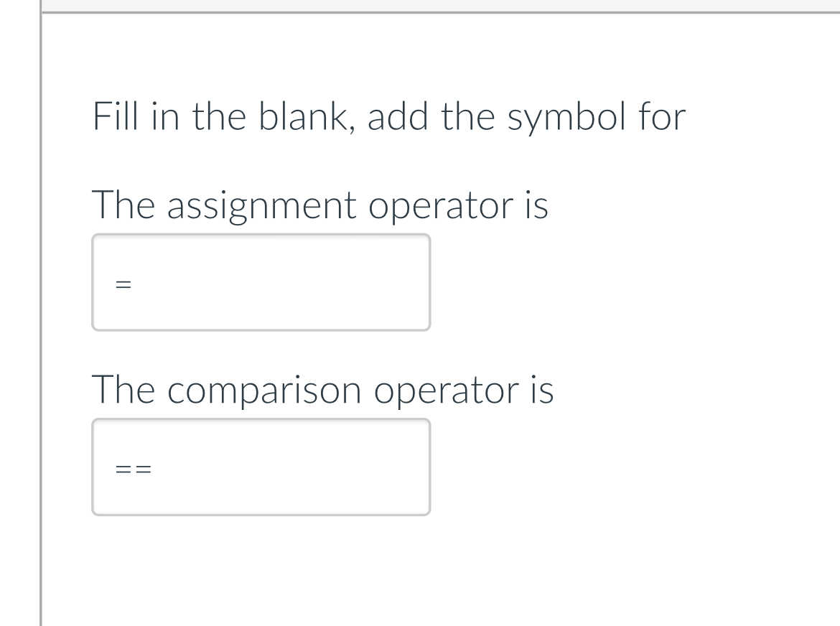This screenshot has width=840, height=626.
Task: Click the label 'The comparison operator is'
Action: click(x=323, y=390)
